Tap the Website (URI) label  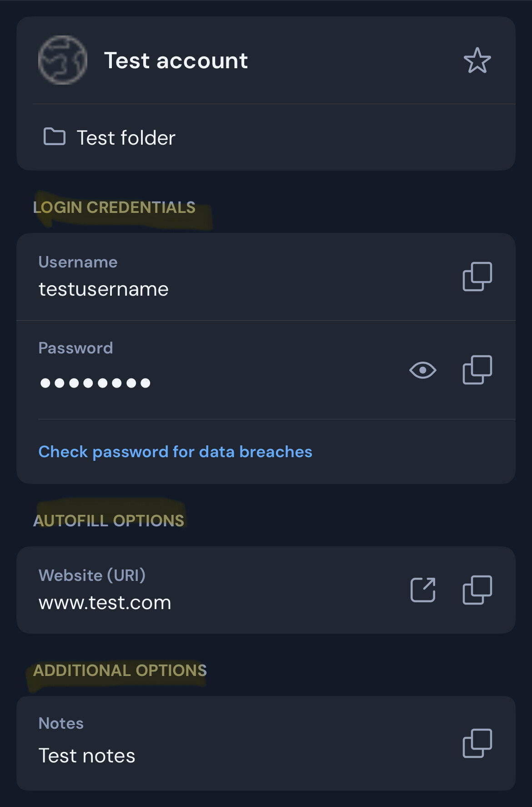[x=92, y=575]
